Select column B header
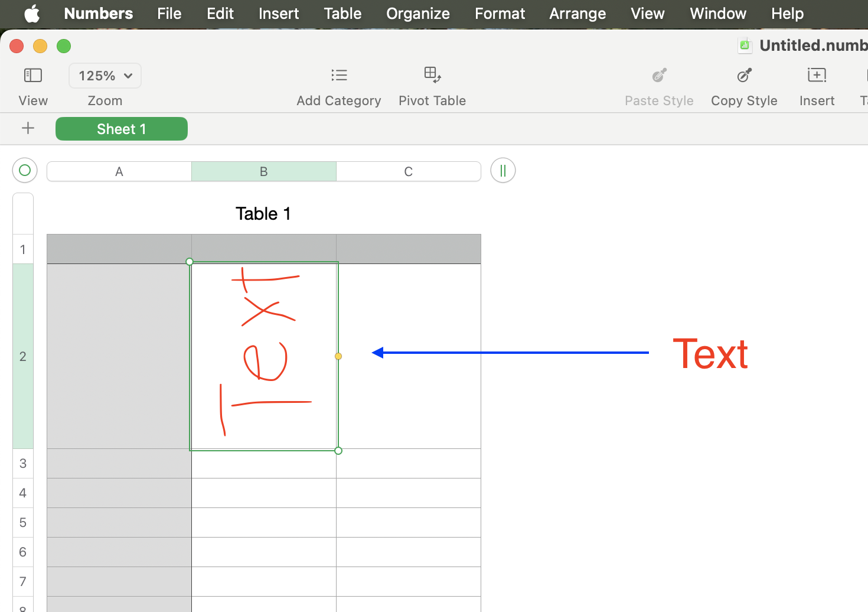The width and height of the screenshot is (868, 612). click(264, 171)
